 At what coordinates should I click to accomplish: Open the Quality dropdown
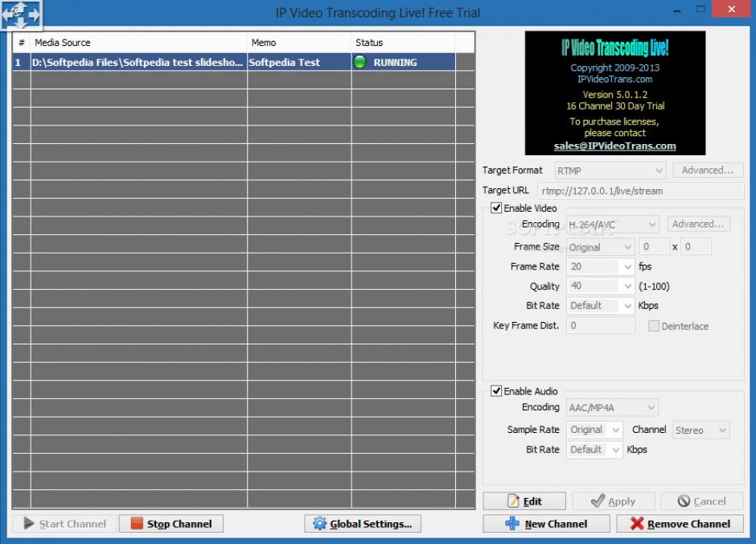(x=600, y=286)
